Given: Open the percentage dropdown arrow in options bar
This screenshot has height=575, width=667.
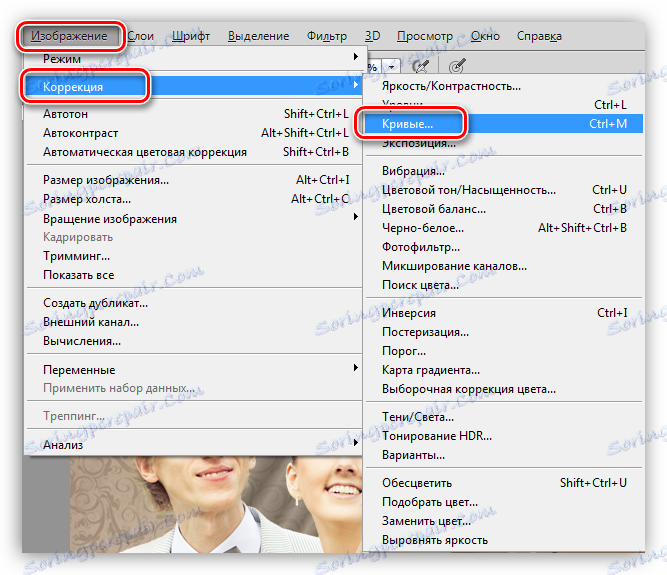Looking at the screenshot, I should (x=391, y=67).
